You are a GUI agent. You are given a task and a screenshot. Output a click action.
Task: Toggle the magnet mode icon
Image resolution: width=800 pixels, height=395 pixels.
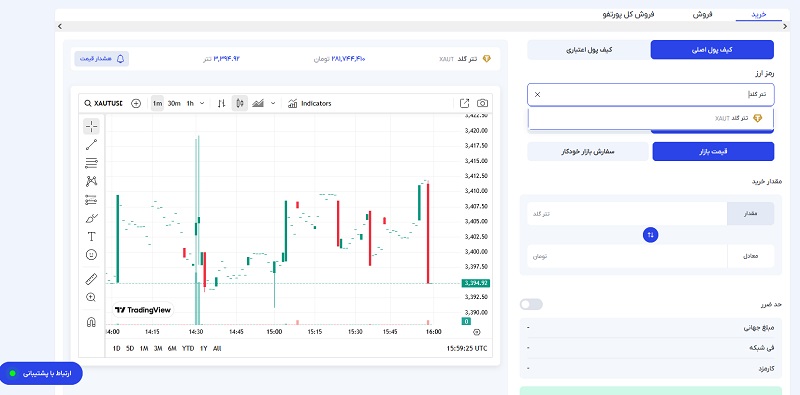click(x=91, y=322)
